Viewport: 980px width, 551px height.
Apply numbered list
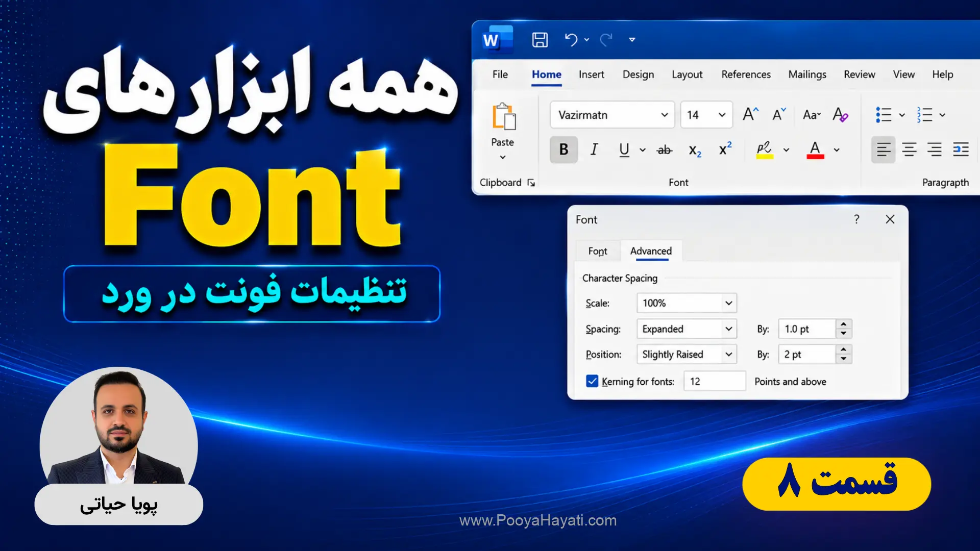[x=924, y=115]
